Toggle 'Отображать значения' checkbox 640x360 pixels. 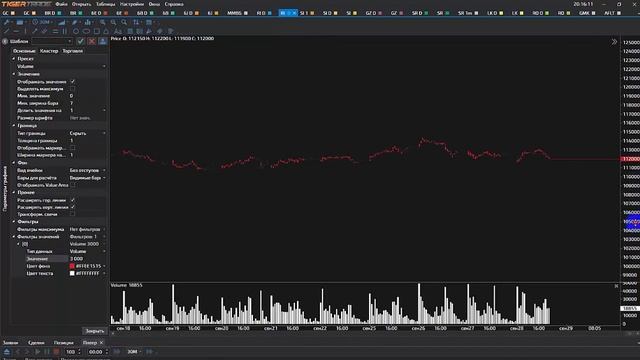coord(73,82)
